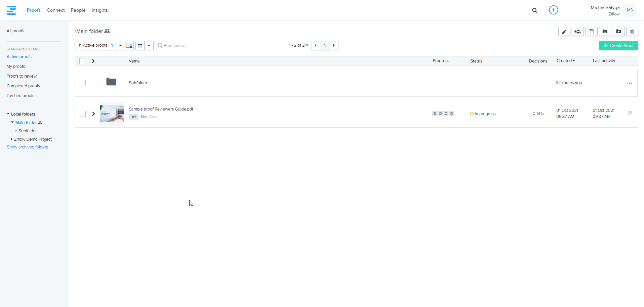Go to the Insights tab
The image size is (644, 307).
(99, 10)
